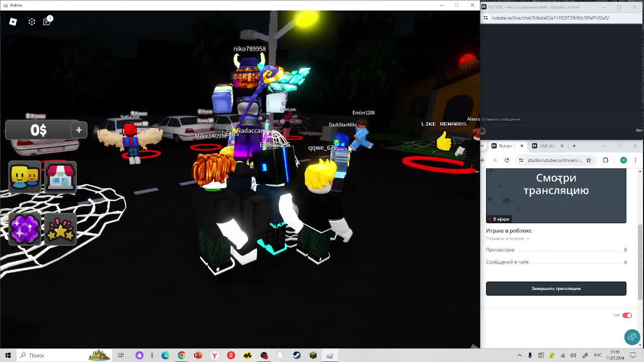The height and width of the screenshot is (362, 644).
Task: Open Chrome three-dot menu
Action: coord(635,160)
